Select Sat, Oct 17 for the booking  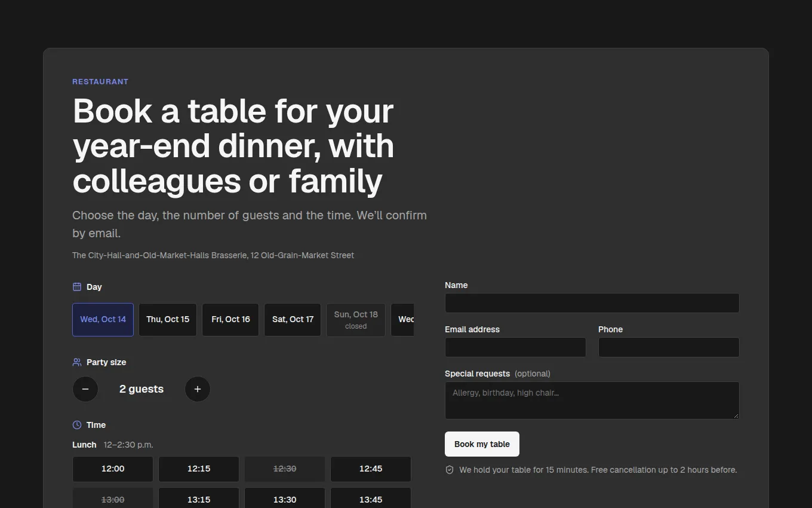click(293, 320)
